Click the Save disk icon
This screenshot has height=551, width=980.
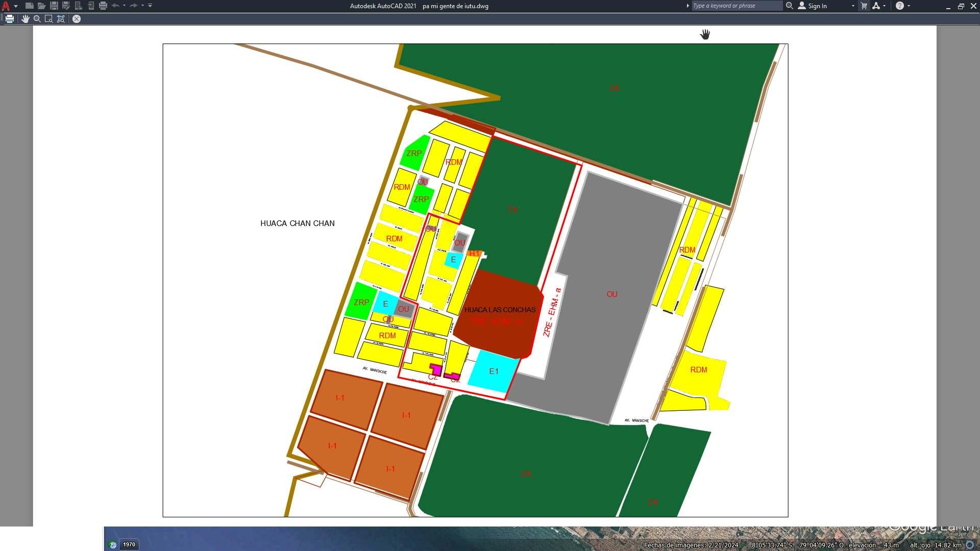[54, 6]
